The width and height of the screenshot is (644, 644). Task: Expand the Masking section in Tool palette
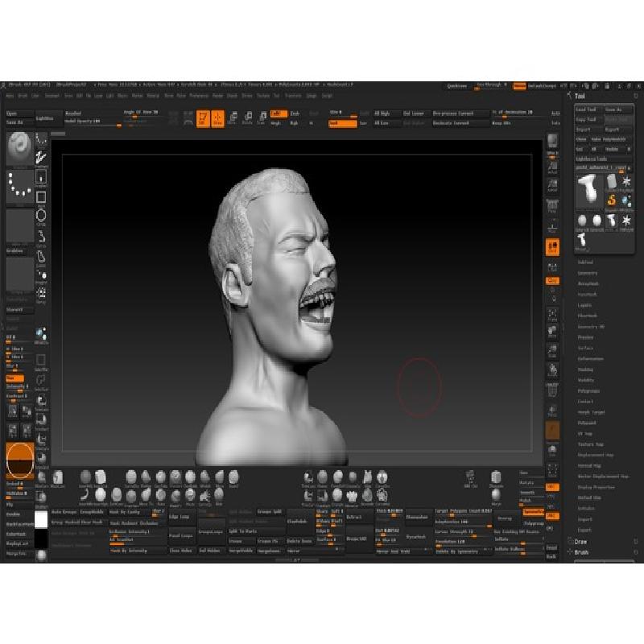click(x=585, y=369)
